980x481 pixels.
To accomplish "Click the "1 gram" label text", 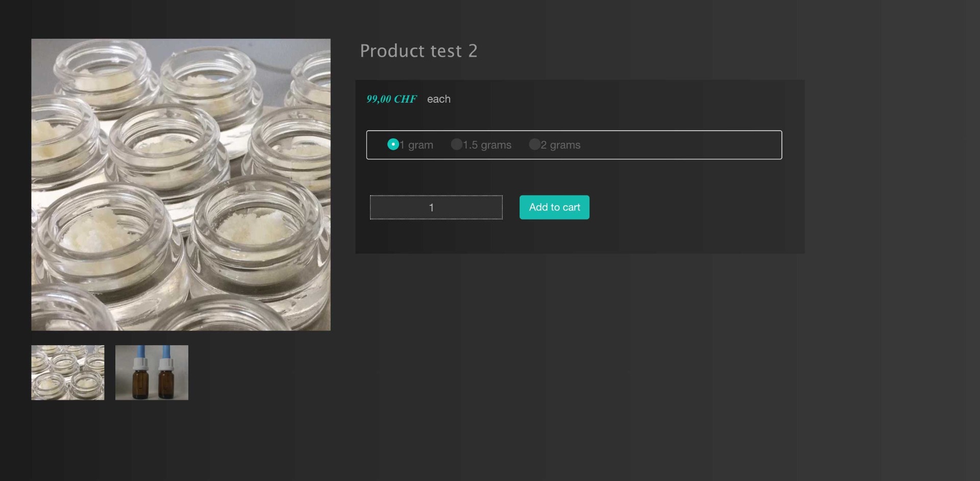I will [416, 145].
